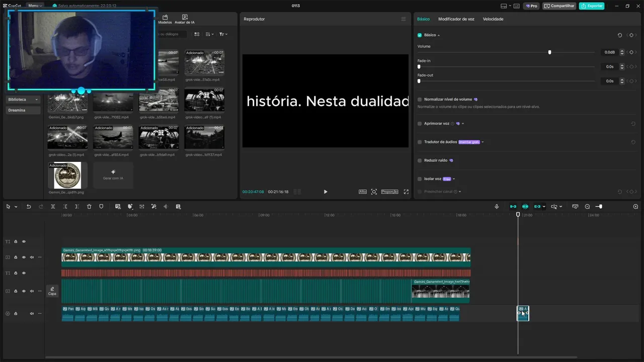The width and height of the screenshot is (644, 362).
Task: Open the linkage options dropdown arrow
Action: point(544,207)
